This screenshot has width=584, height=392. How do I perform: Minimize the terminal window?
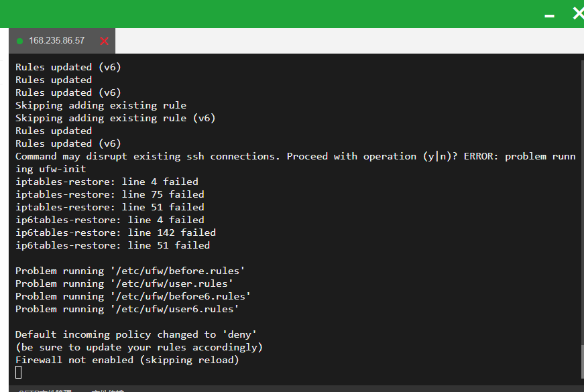(549, 15)
